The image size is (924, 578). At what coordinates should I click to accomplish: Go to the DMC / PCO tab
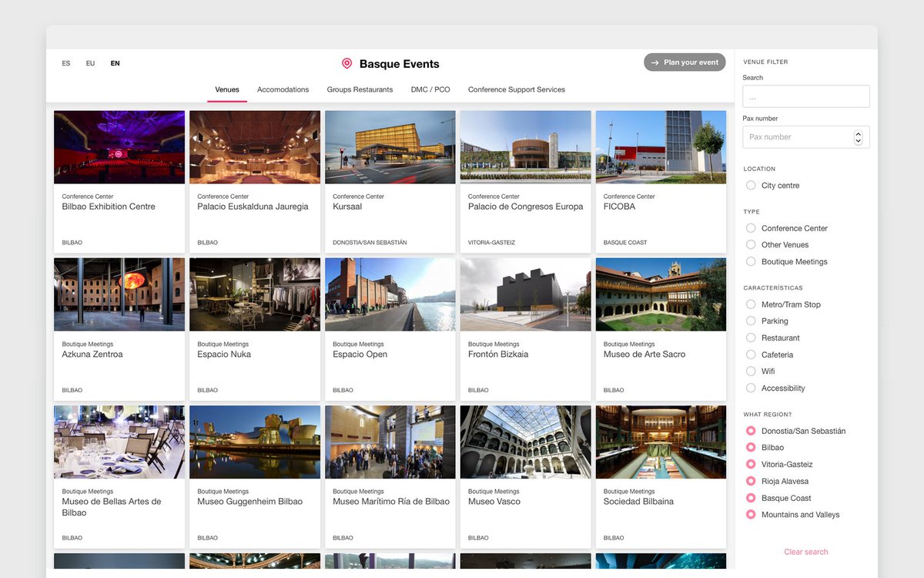pyautogui.click(x=430, y=89)
